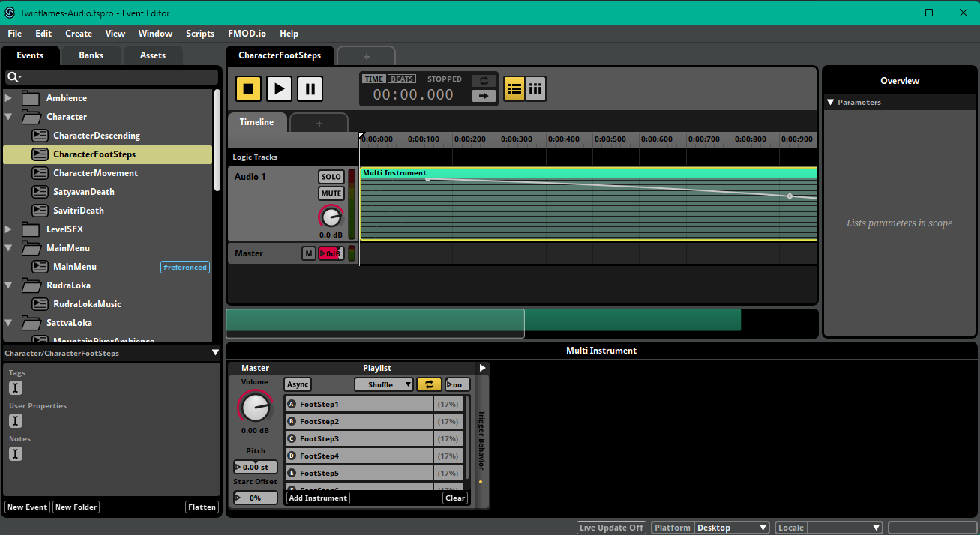Toggle the Async button in Multi Instrument
980x535 pixels.
298,384
